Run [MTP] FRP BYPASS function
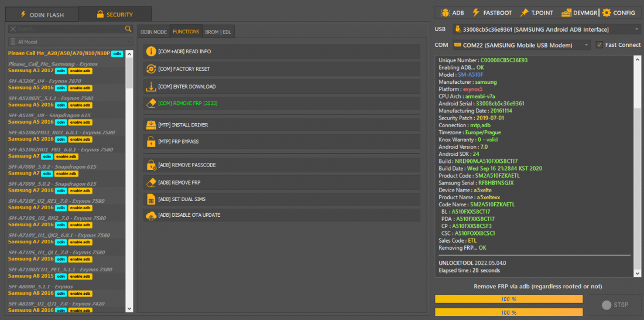This screenshot has width=644, height=320. pos(282,141)
